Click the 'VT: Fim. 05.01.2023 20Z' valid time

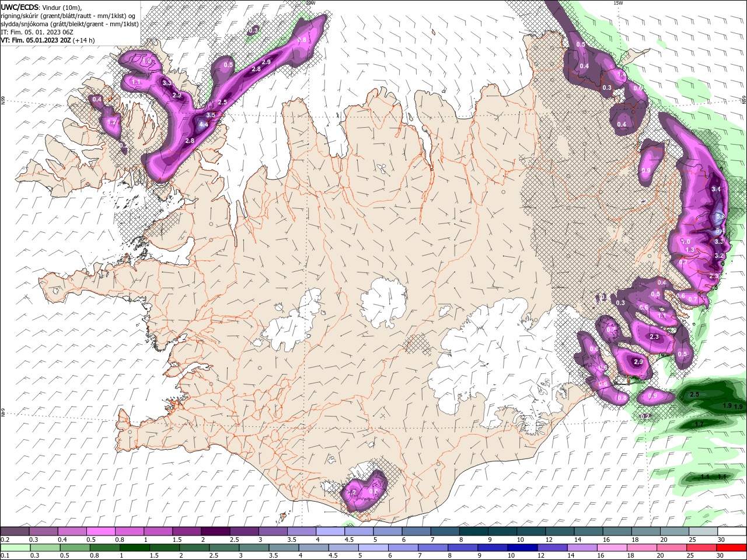click(36, 40)
